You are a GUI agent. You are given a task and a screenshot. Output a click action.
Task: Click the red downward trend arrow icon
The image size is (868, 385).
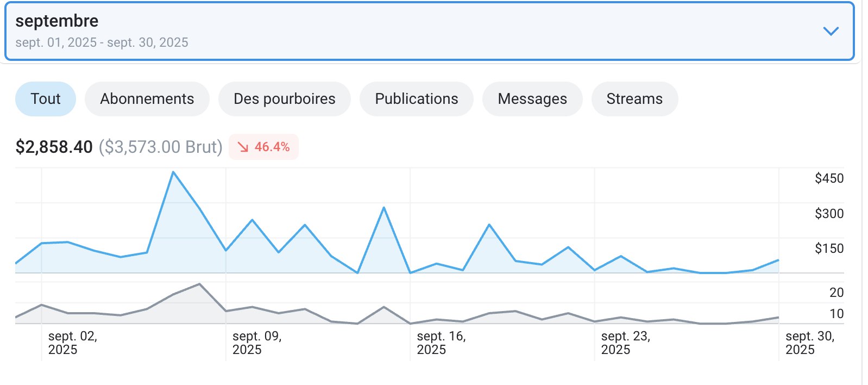pos(243,147)
